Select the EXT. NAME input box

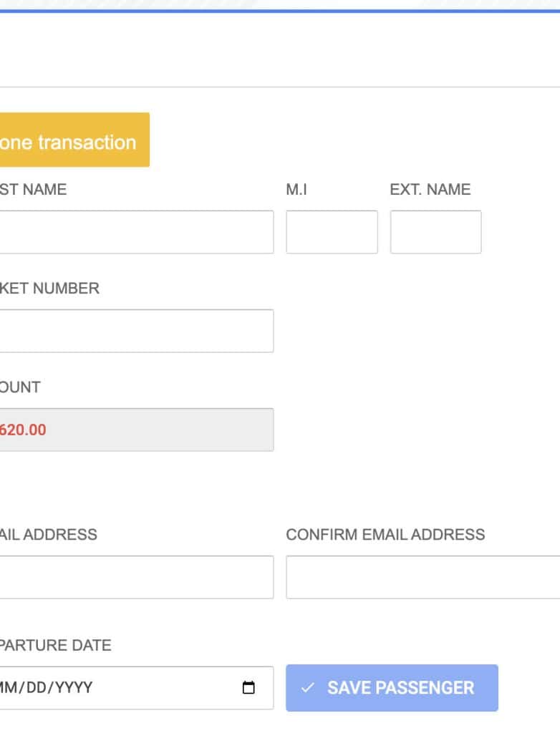click(x=435, y=232)
